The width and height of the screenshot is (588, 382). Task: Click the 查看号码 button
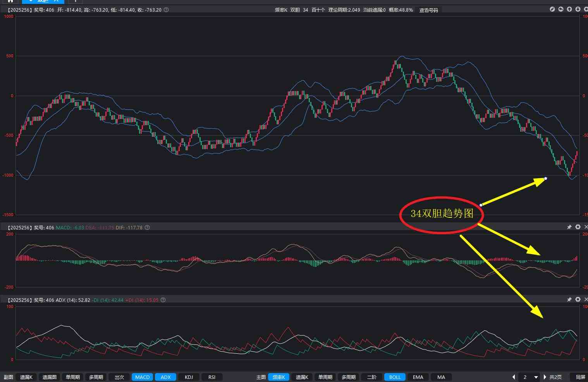click(x=428, y=10)
